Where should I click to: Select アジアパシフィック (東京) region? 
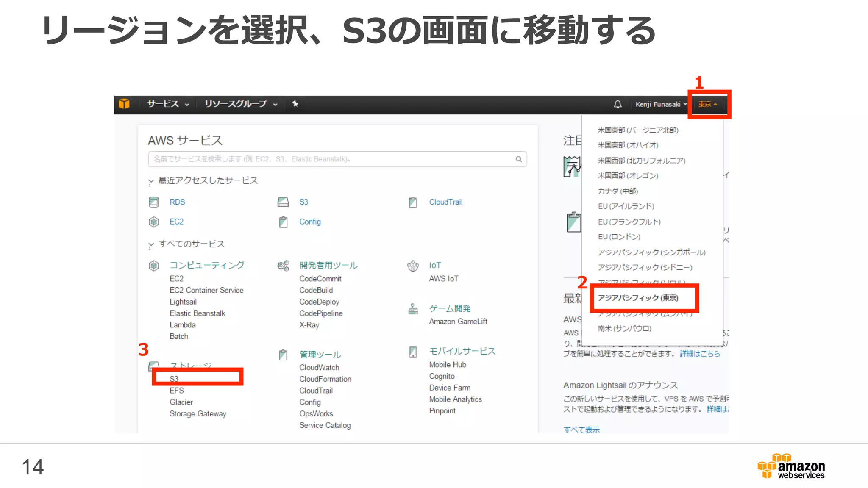pyautogui.click(x=638, y=298)
